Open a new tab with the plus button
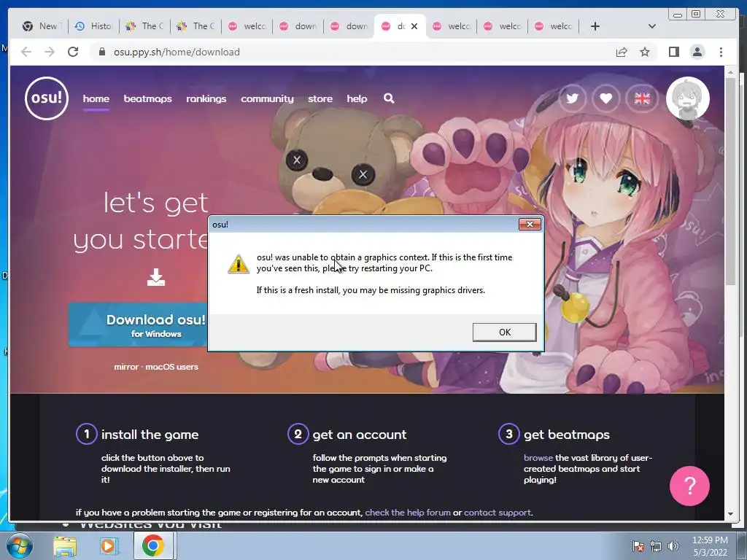Viewport: 747px width, 560px height. [595, 26]
